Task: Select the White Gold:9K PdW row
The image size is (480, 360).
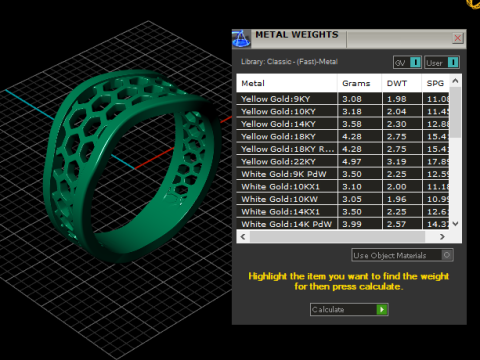Action: 343,174
